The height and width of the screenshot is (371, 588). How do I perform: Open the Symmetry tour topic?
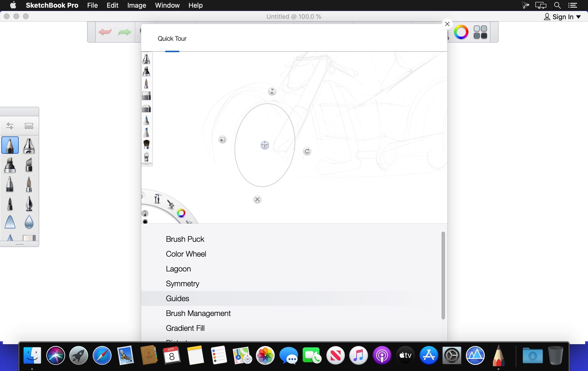(183, 283)
